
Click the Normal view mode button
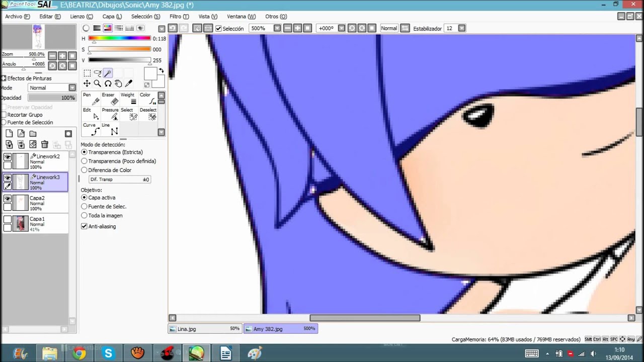(x=389, y=28)
